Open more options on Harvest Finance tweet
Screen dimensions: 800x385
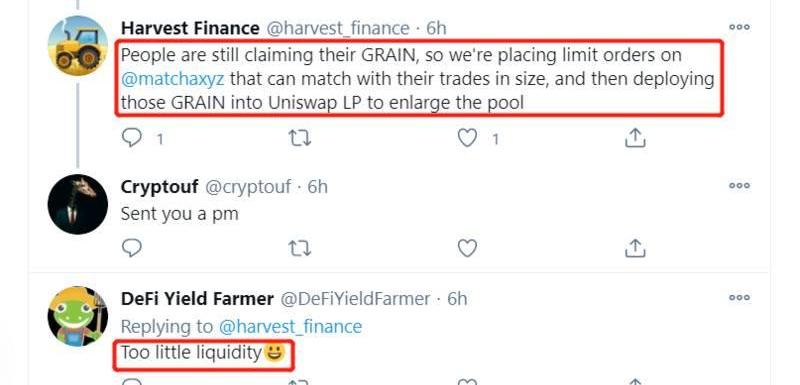739,27
